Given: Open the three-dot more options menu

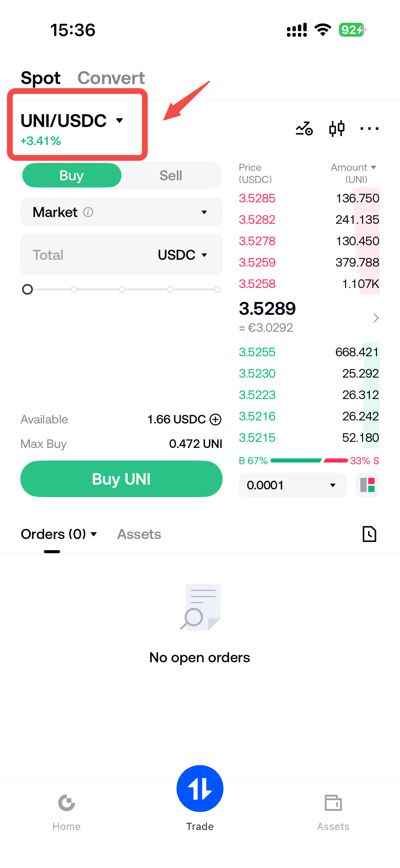Looking at the screenshot, I should click(x=369, y=129).
